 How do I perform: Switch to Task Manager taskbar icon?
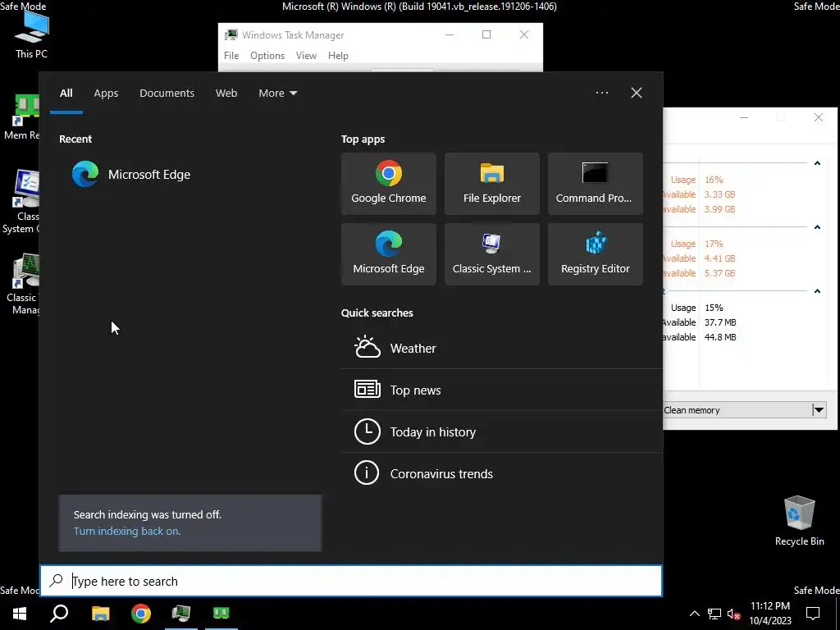point(181,613)
